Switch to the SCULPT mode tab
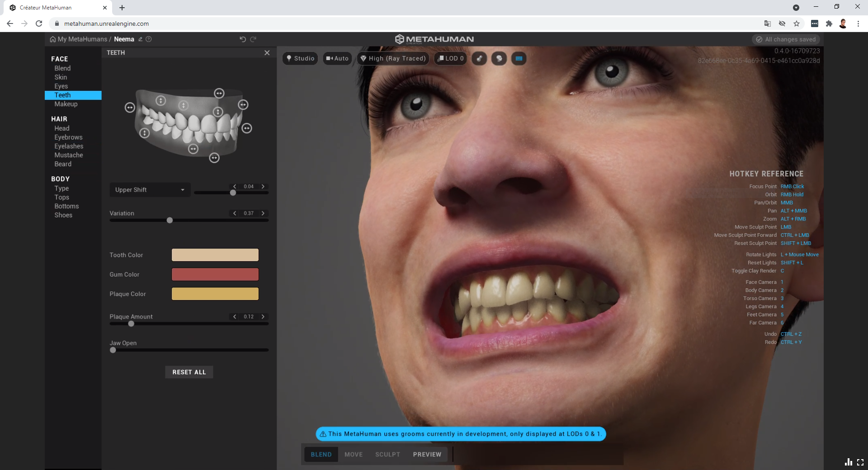Screen dimensions: 868x470 click(387, 455)
